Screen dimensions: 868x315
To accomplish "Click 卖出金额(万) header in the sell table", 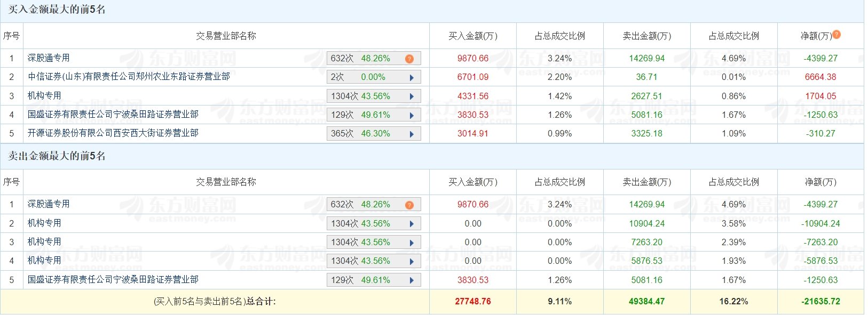I will [x=647, y=182].
